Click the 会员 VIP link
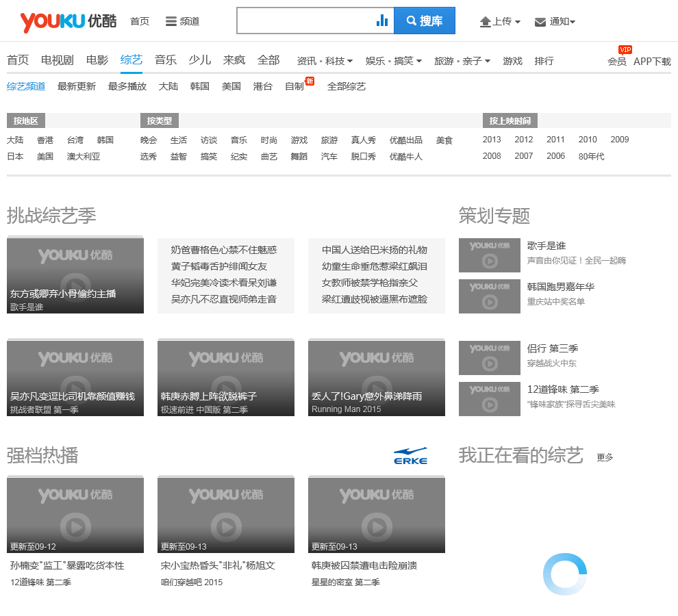678x616 pixels. click(617, 62)
